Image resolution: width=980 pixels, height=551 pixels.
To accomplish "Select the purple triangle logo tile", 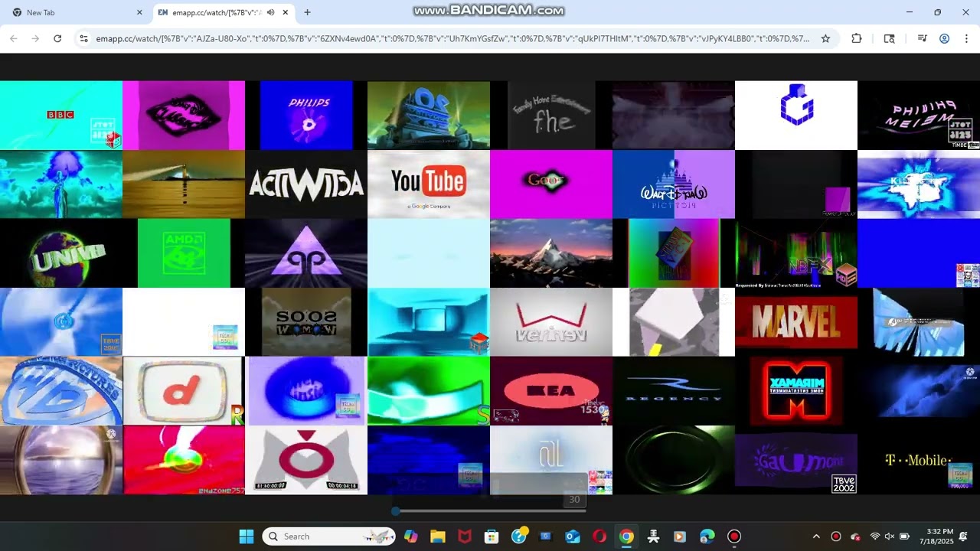I will point(306,253).
